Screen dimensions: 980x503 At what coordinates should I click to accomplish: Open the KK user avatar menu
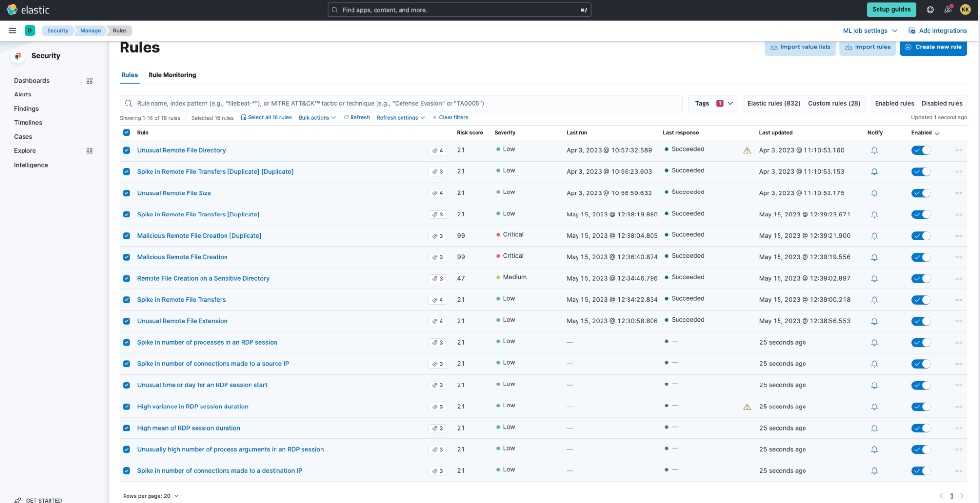[x=965, y=9]
